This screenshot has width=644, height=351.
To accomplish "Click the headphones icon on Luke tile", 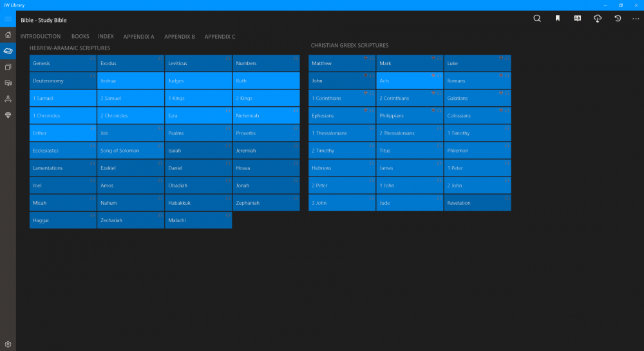I will tap(507, 59).
